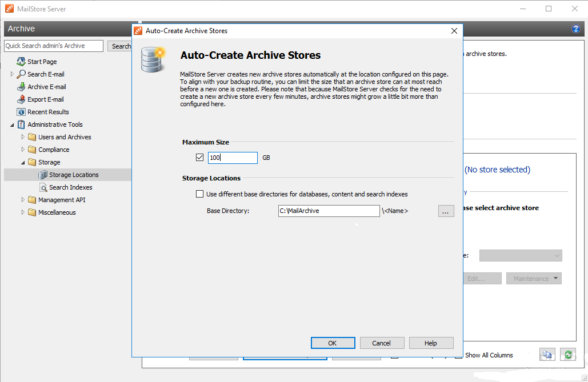Click the copy icon beside Show All Columns
Screen dimensions: 588x382
[x=547, y=355]
